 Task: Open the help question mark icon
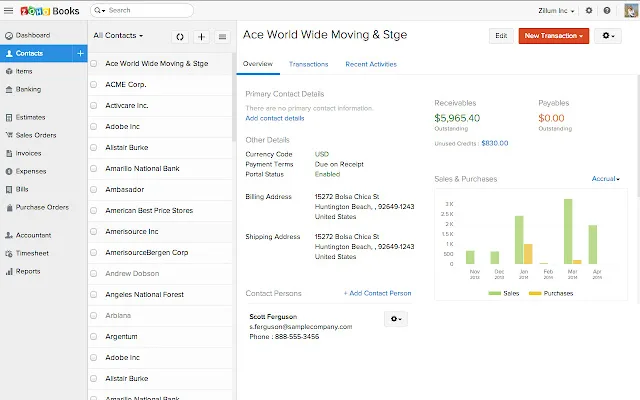click(607, 11)
